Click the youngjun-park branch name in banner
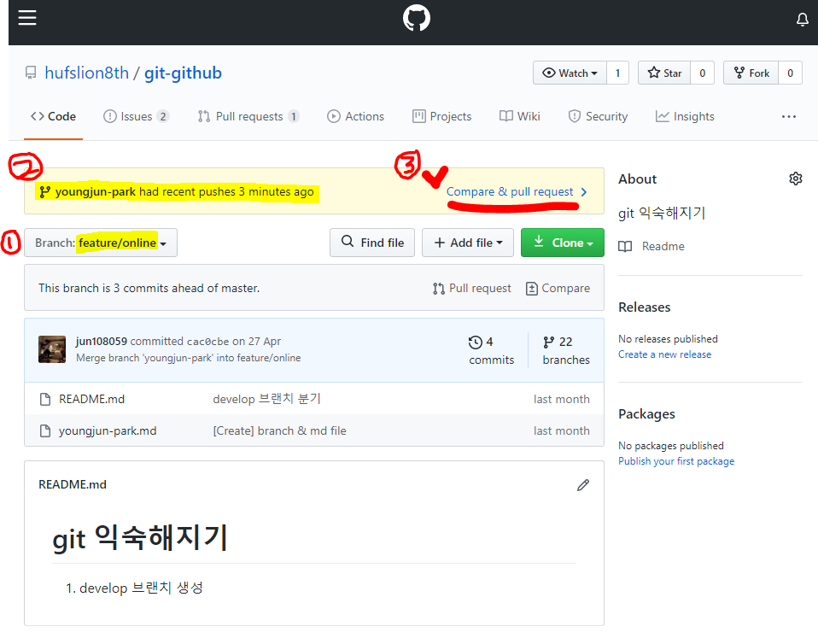 click(96, 191)
